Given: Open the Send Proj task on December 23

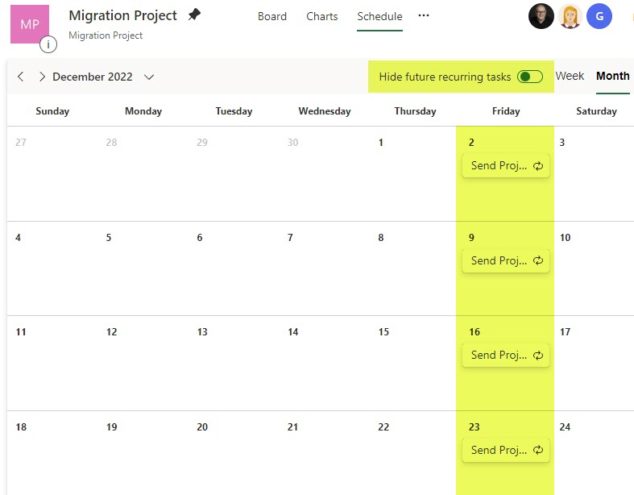Looking at the screenshot, I should [x=506, y=450].
